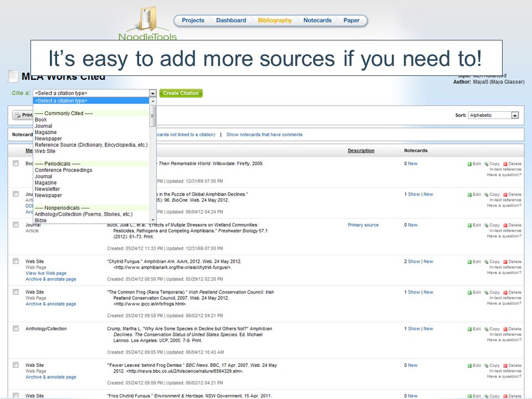Copy the Chytrid Fungus web site citation

[492, 262]
